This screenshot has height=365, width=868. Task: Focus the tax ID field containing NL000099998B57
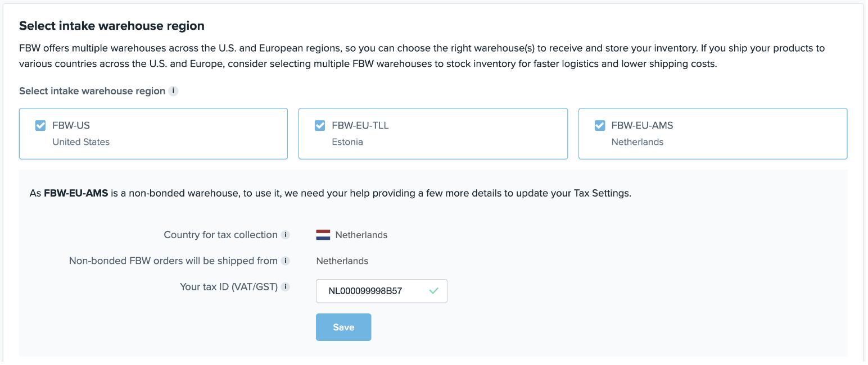coord(382,291)
